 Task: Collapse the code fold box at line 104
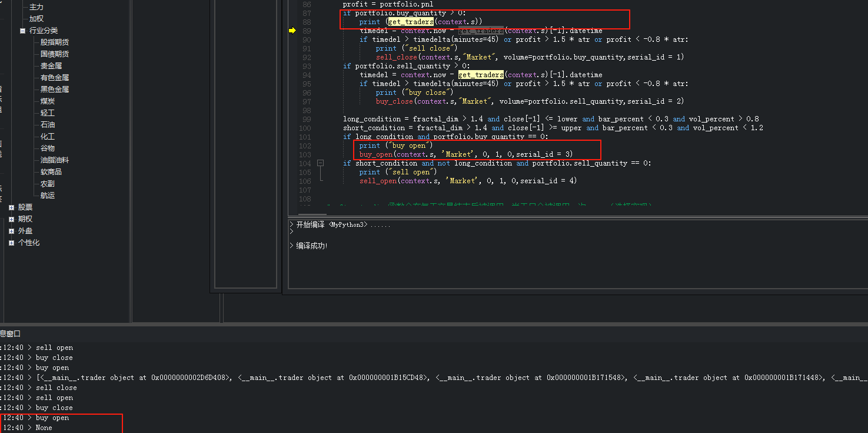[x=321, y=163]
